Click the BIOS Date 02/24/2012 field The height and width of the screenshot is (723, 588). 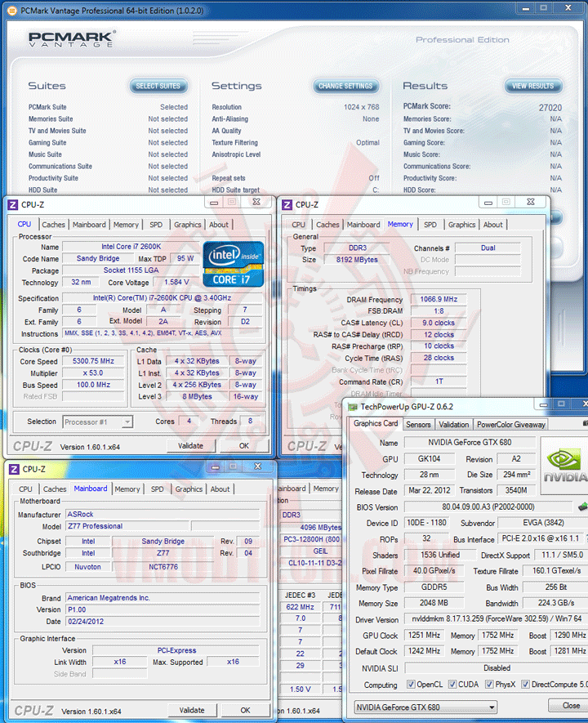(163, 622)
